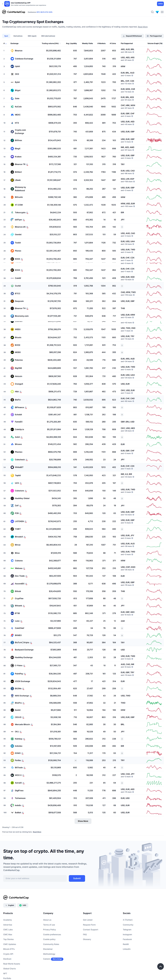Switch to the DEX (derivatives) tab

coord(48,36)
